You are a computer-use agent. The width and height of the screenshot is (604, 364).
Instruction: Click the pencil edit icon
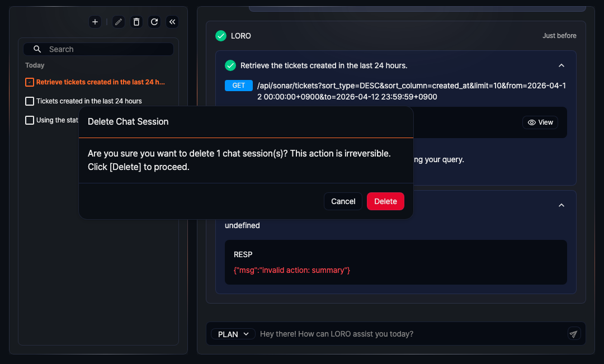(x=118, y=22)
